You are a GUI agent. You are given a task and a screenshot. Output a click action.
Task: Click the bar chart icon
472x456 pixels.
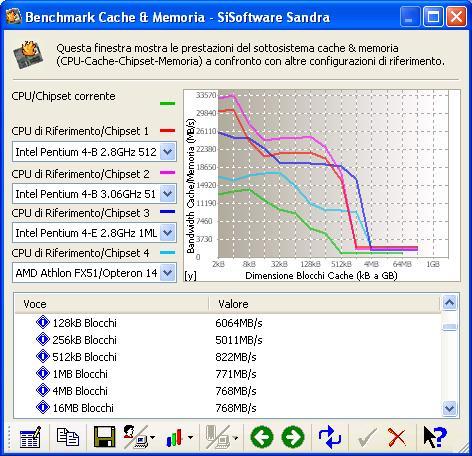pyautogui.click(x=174, y=438)
